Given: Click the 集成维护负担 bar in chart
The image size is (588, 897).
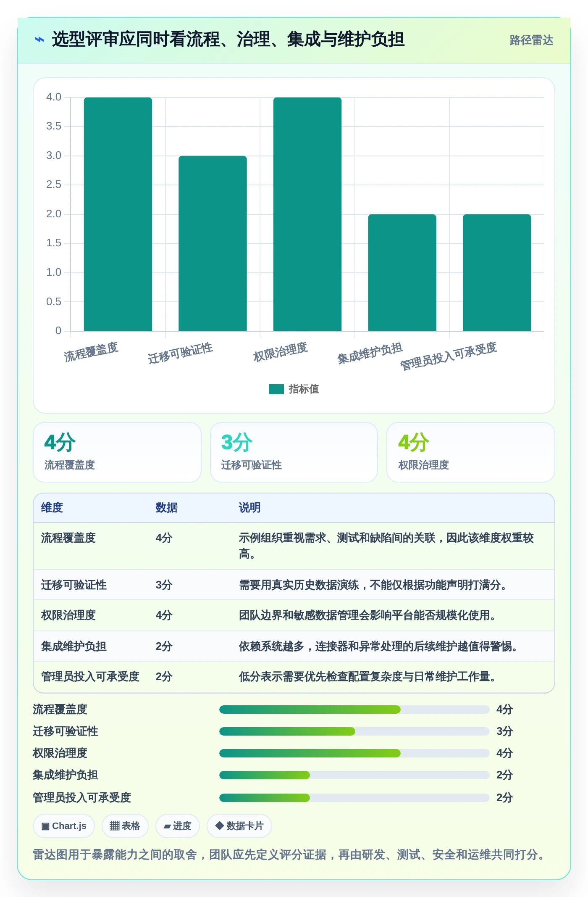Looking at the screenshot, I should tap(402, 272).
